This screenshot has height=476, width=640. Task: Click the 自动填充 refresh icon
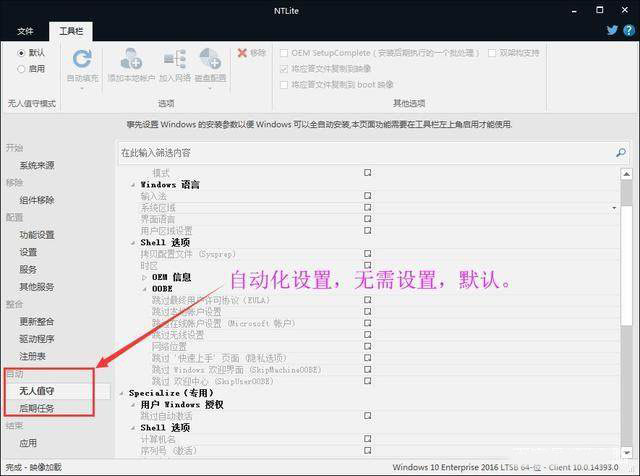[82, 59]
